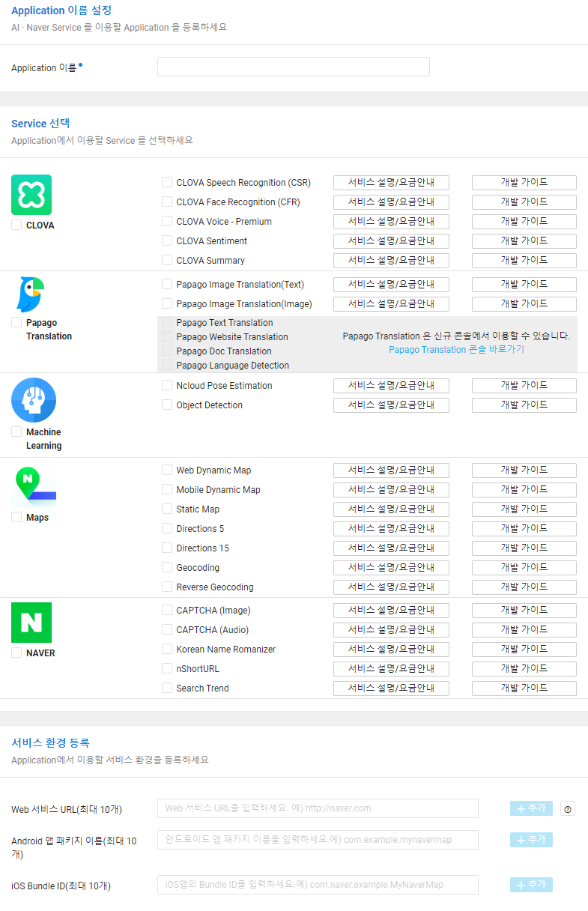Viewport: 588px width, 911px height.
Task: Select Search Trend checkbox
Action: (167, 688)
